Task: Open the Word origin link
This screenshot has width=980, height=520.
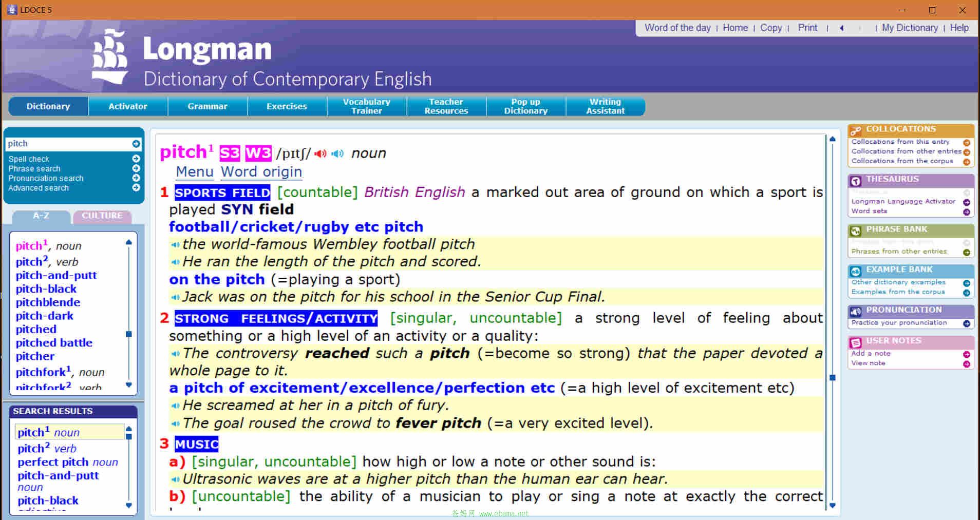Action: tap(261, 172)
